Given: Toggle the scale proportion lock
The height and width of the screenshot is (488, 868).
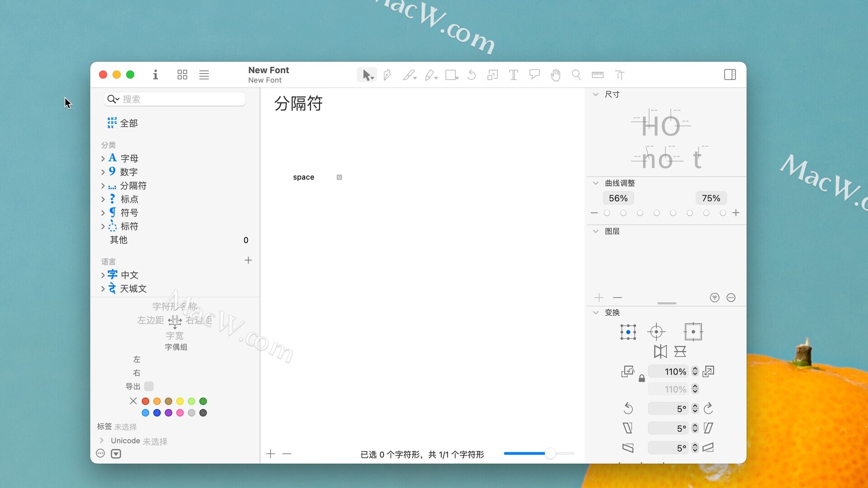Looking at the screenshot, I should tap(642, 379).
